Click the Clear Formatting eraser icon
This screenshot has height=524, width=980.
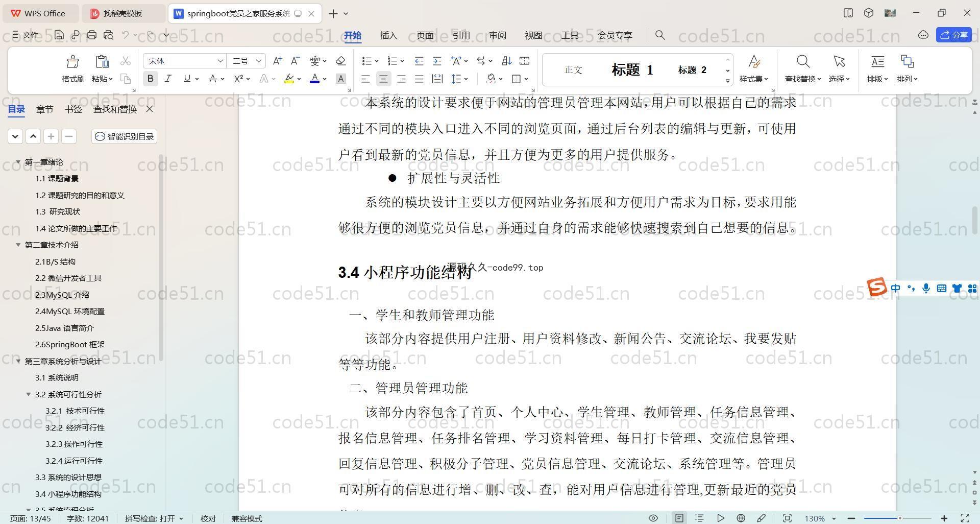(x=340, y=61)
